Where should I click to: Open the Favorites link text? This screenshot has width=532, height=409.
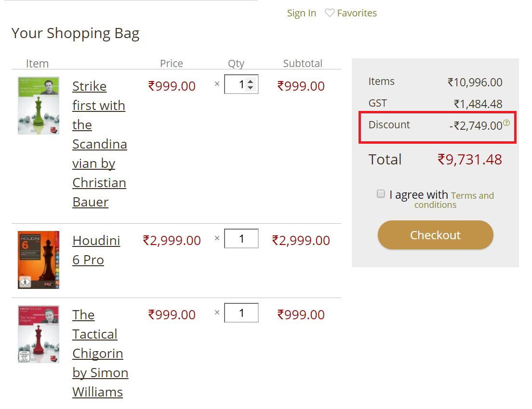357,13
